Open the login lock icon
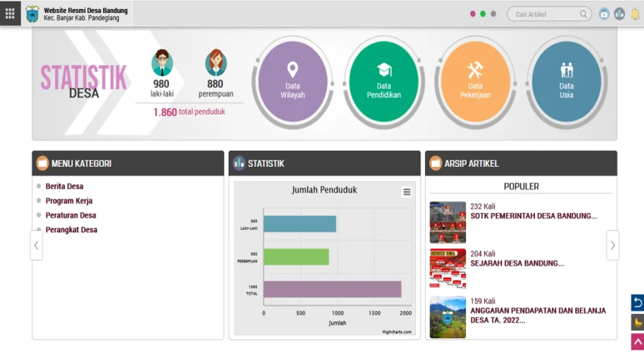Viewport: 644px width, 352px height. pyautogui.click(x=604, y=14)
